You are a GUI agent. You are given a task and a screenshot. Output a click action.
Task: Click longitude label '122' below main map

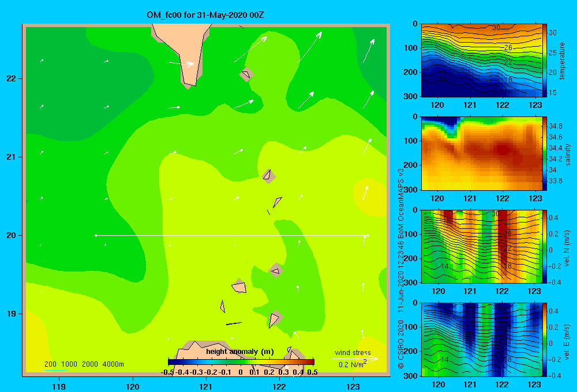[279, 386]
